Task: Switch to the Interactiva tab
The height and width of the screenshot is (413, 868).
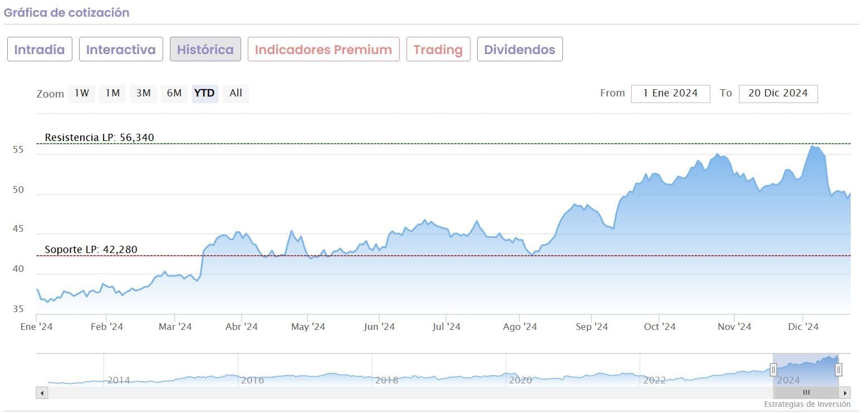Action: tap(121, 50)
